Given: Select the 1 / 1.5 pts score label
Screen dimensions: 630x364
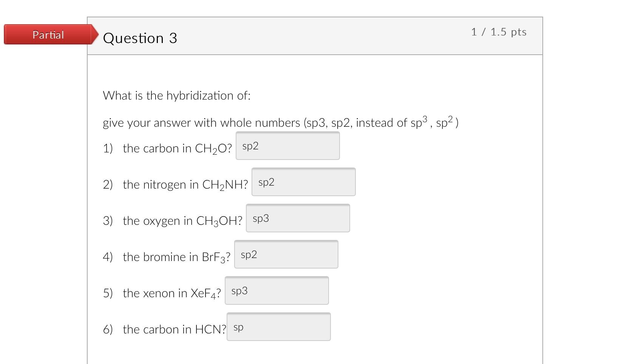Looking at the screenshot, I should [499, 32].
